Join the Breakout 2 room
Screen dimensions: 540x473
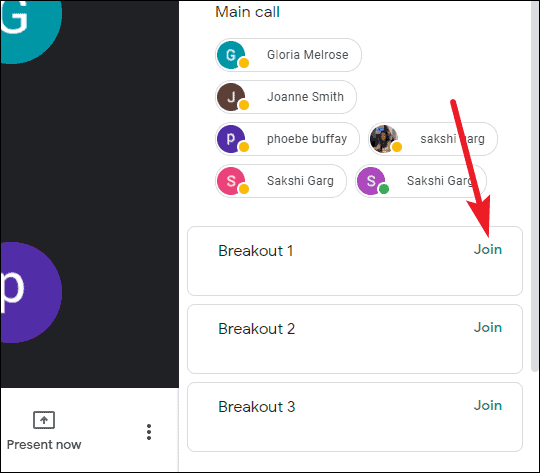click(488, 327)
